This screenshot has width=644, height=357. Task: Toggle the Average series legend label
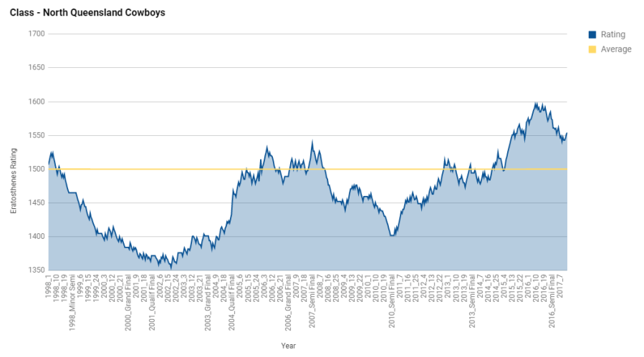[616, 49]
